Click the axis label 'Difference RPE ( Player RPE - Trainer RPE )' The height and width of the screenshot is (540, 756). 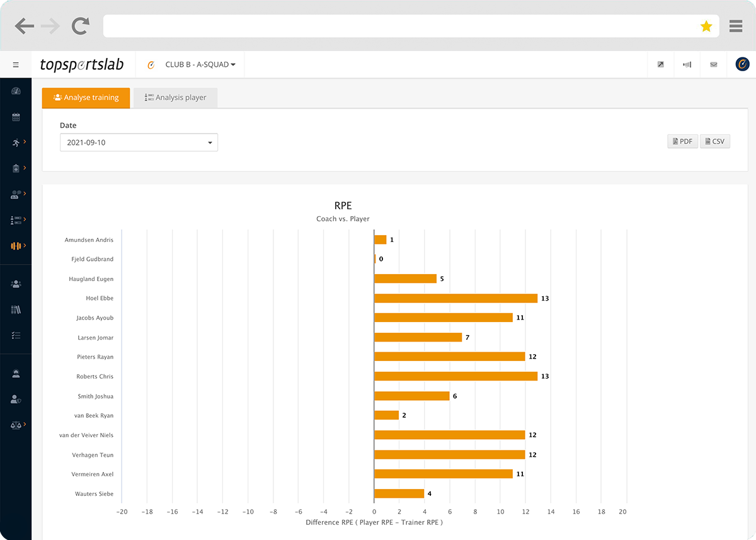374,522
